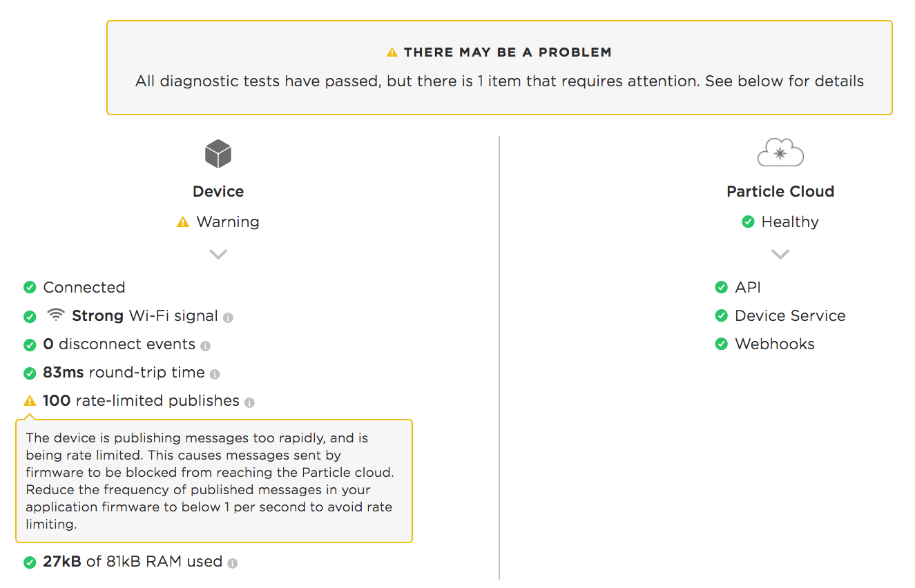Click the 27kB of 81kB RAM used line
The image size is (915, 588).
pyautogui.click(x=133, y=562)
